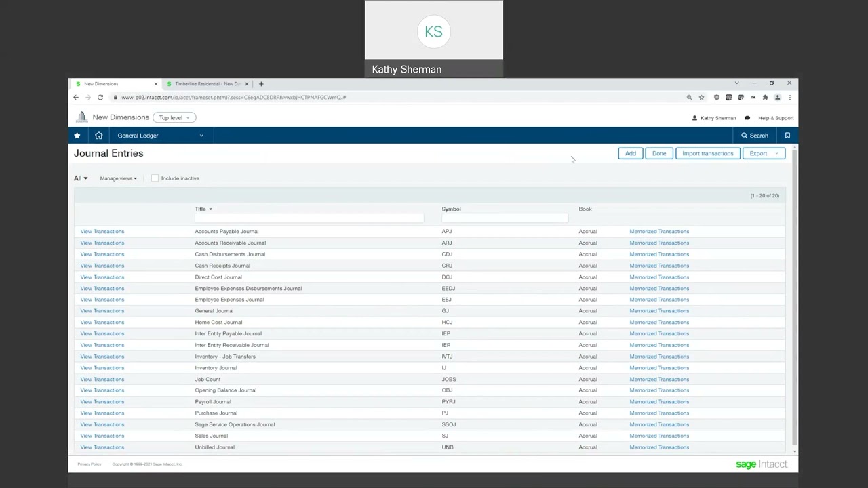Viewport: 868px width, 488px height.
Task: Click the New Dimensions company logo
Action: 81,117
